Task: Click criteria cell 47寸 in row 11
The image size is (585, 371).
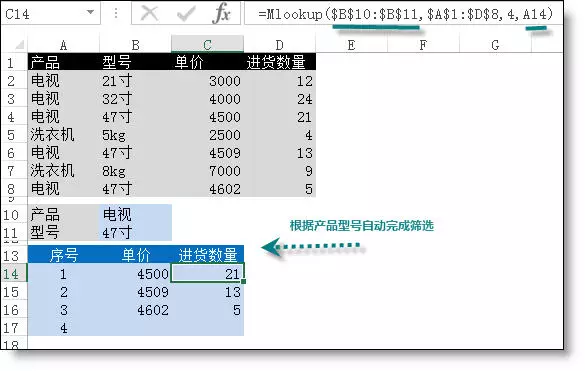Action: [135, 233]
